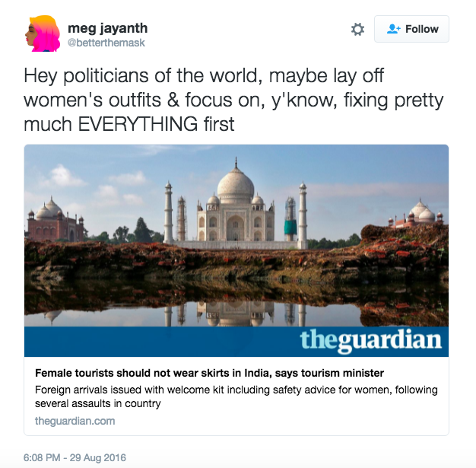Screen dimensions: 476x468
Task: Click the water reflection of Taj Mahal
Action: [x=236, y=314]
